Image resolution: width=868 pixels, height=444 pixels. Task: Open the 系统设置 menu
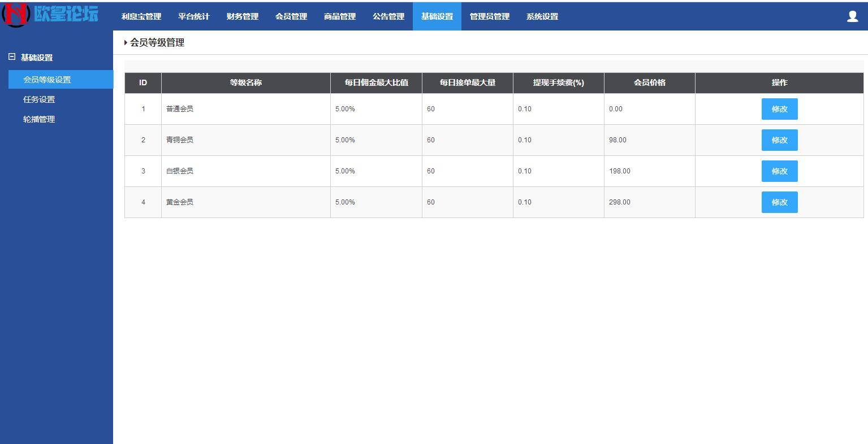(541, 16)
